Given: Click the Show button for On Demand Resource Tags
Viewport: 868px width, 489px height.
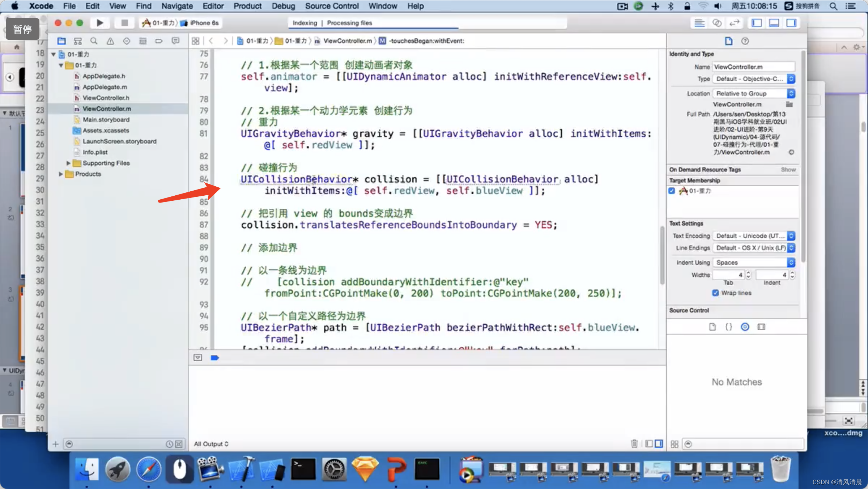Looking at the screenshot, I should pyautogui.click(x=788, y=169).
